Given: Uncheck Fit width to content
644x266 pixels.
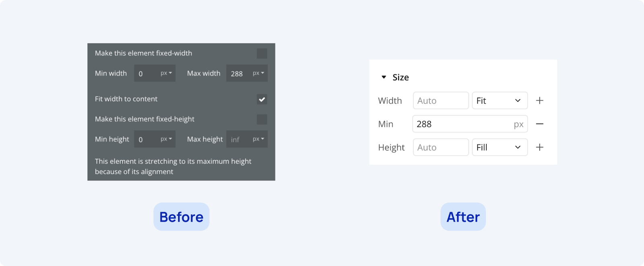Looking at the screenshot, I should pyautogui.click(x=262, y=99).
